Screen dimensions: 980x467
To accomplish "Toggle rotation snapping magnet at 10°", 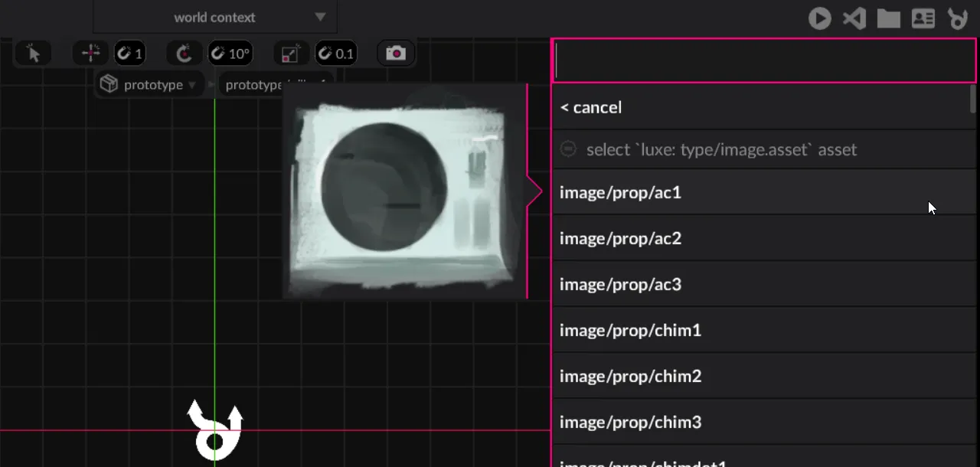I will [229, 54].
